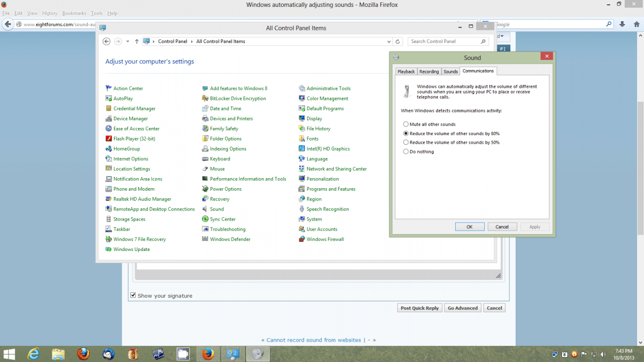The image size is (644, 362).
Task: Go up one level in Control Panel
Action: 137,42
